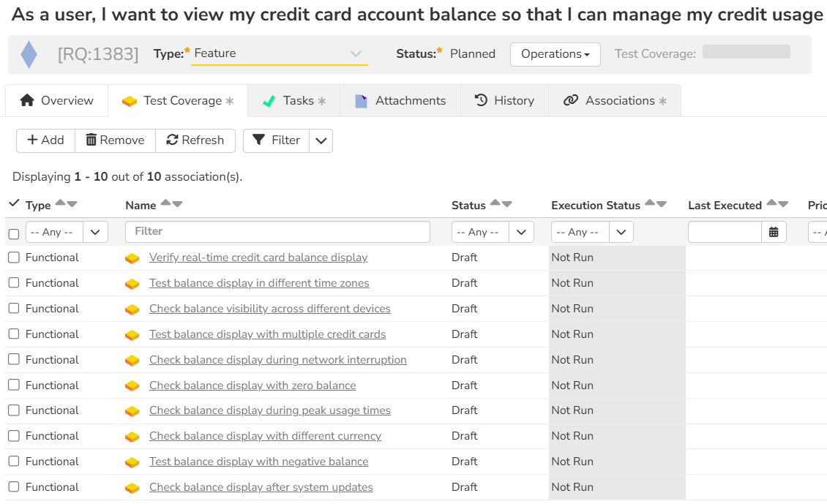Screen dimensions: 827x504
Task: Click Remove with trash icon
Action: coord(115,140)
